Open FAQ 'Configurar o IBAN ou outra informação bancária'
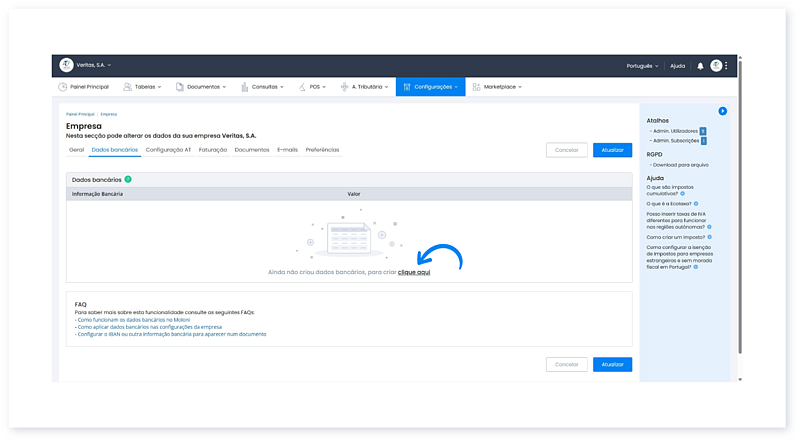800x442 pixels. tap(172, 334)
